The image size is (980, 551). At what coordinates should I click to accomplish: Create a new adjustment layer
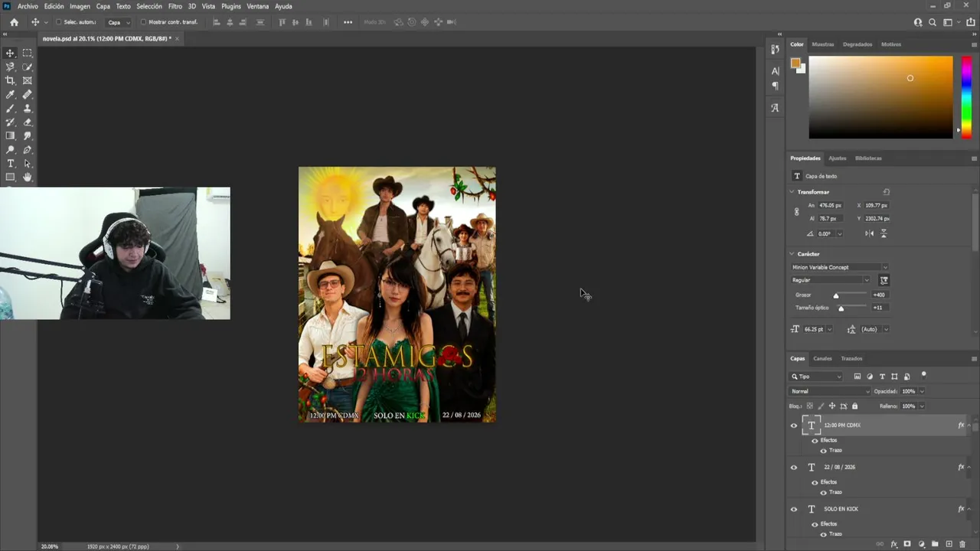(921, 544)
